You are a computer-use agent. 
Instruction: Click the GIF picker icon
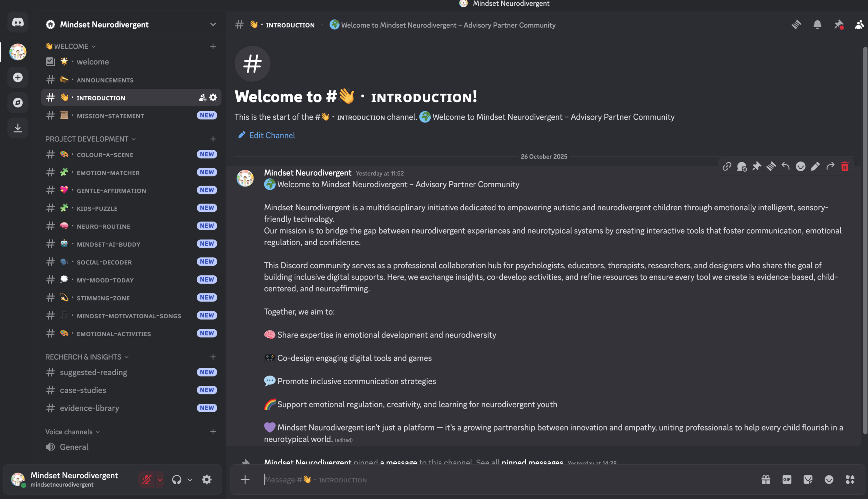787,479
